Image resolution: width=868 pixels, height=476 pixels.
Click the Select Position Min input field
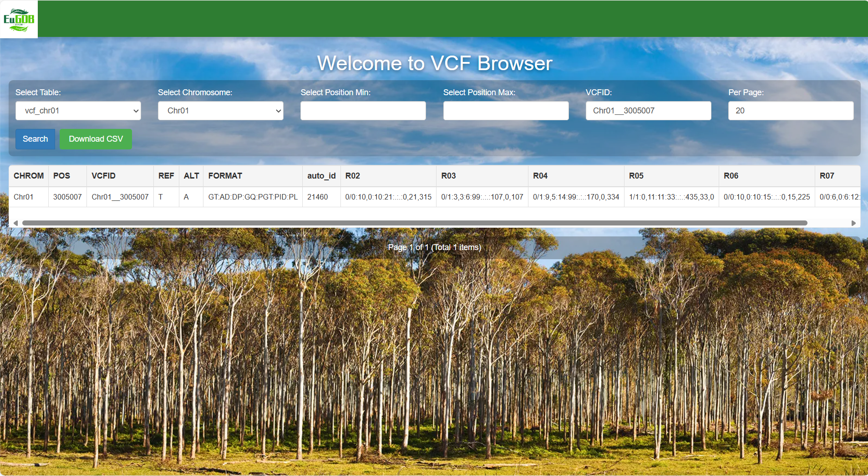point(363,111)
